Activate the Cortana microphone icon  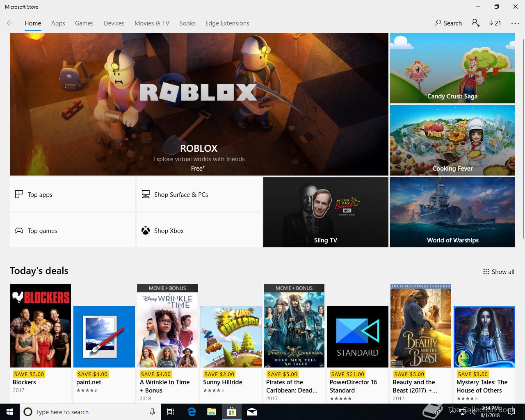coord(152,412)
